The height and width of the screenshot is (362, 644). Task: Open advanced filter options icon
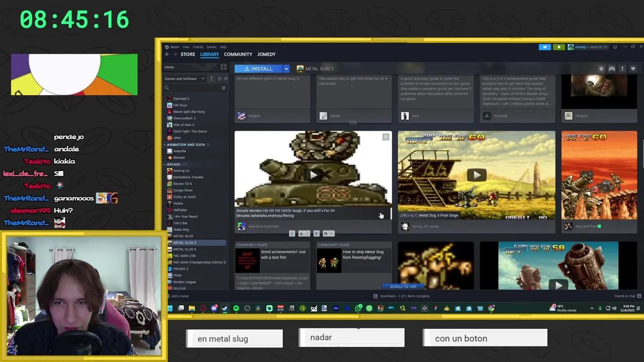pos(223,88)
